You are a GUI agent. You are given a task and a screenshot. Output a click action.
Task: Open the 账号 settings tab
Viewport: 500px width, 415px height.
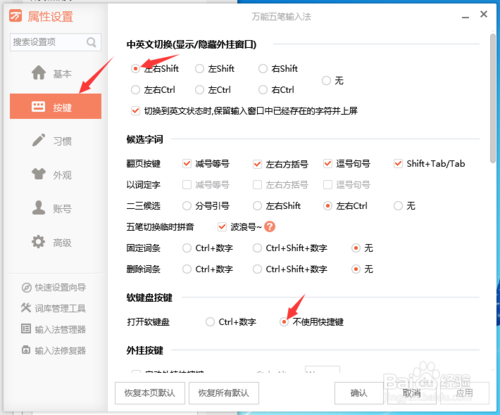[56, 208]
